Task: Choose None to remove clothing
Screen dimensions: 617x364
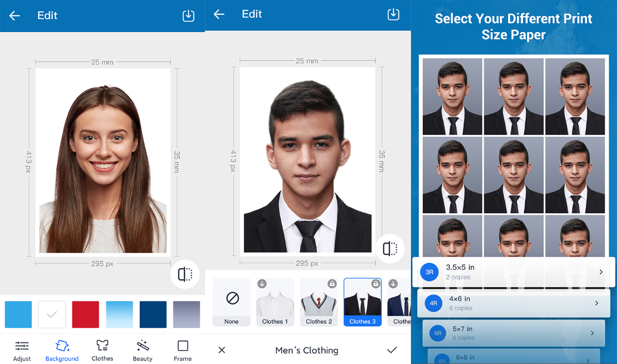Action: 232,302
